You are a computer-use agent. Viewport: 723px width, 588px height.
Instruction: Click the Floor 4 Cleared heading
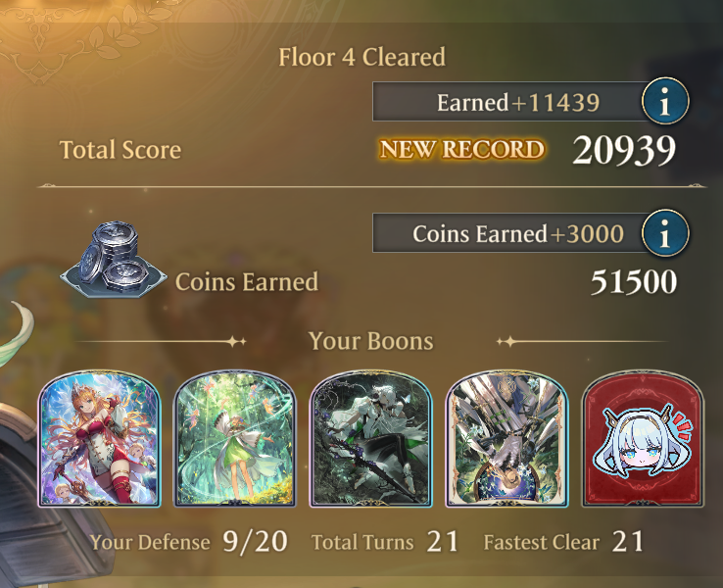(x=361, y=57)
